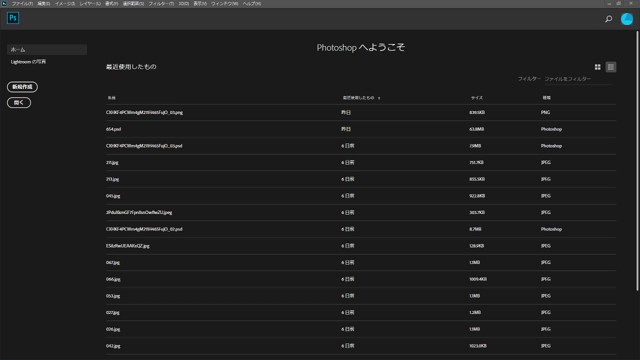Open the イメージ menu
This screenshot has width=640, height=360.
tap(65, 4)
